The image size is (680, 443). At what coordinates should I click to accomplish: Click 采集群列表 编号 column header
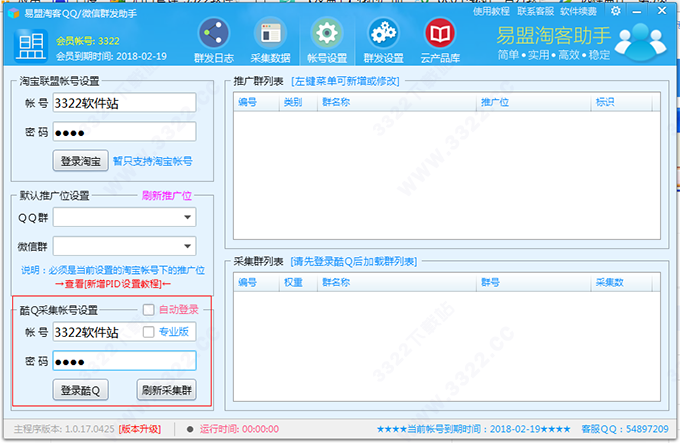(x=256, y=283)
